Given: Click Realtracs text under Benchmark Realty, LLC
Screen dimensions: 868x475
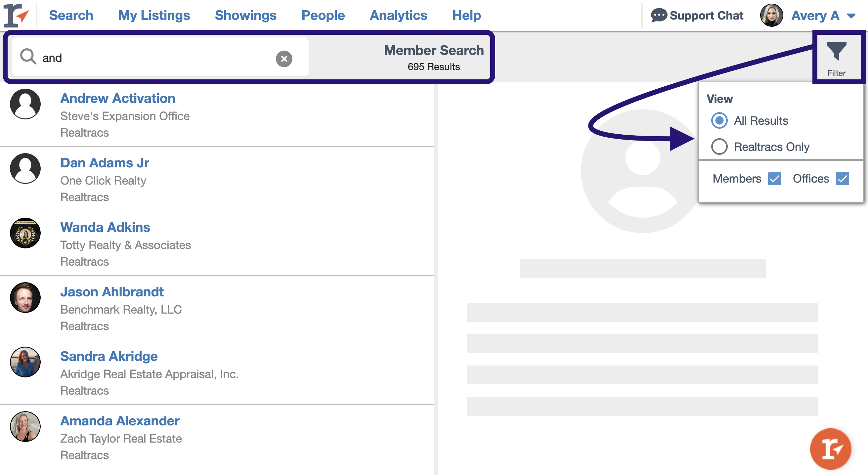Looking at the screenshot, I should click(x=85, y=326).
